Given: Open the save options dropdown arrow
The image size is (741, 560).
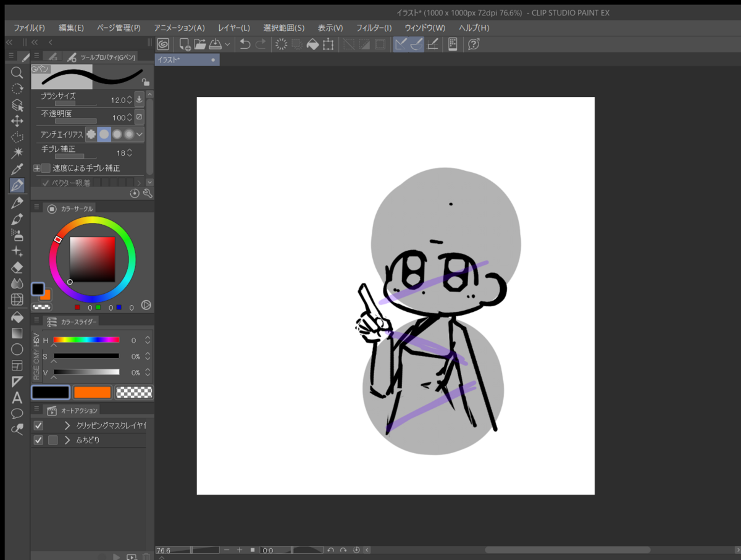Looking at the screenshot, I should pyautogui.click(x=227, y=44).
